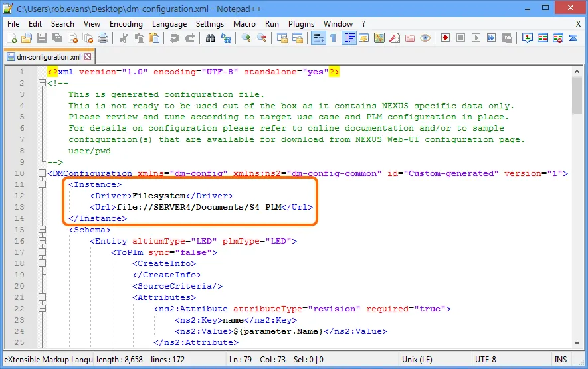Click the X at the menu bar's right end
588x369 pixels.
coord(578,24)
